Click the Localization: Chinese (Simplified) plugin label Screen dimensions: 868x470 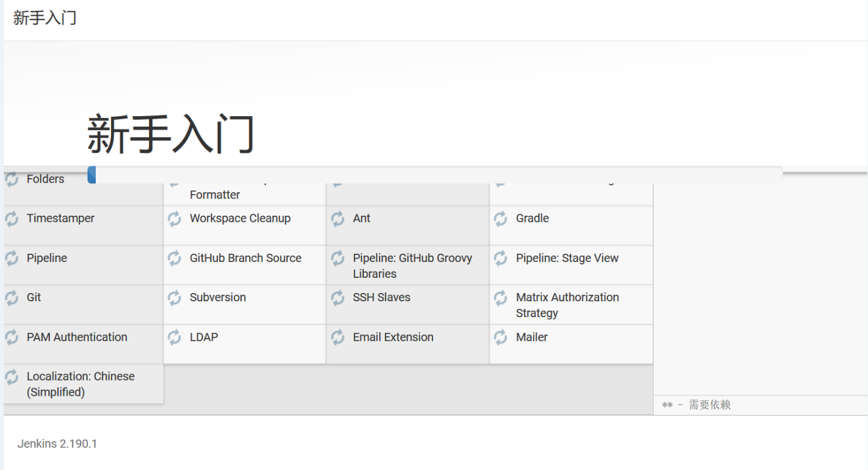click(81, 384)
